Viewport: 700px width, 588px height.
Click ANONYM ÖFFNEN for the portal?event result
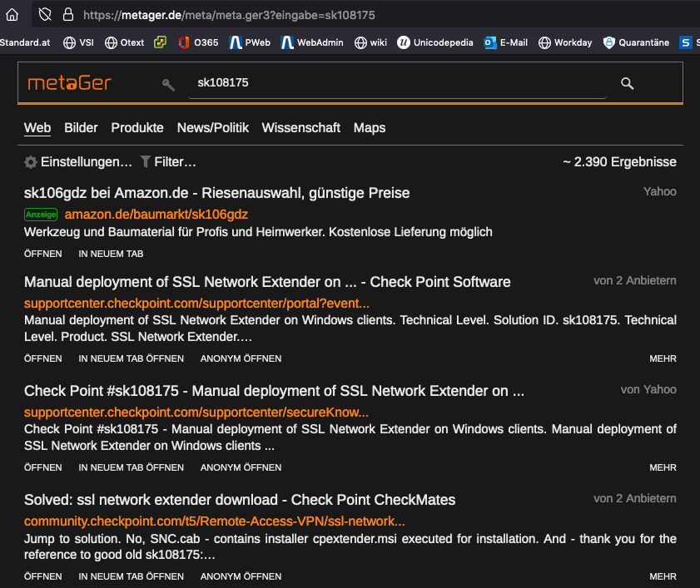point(241,358)
